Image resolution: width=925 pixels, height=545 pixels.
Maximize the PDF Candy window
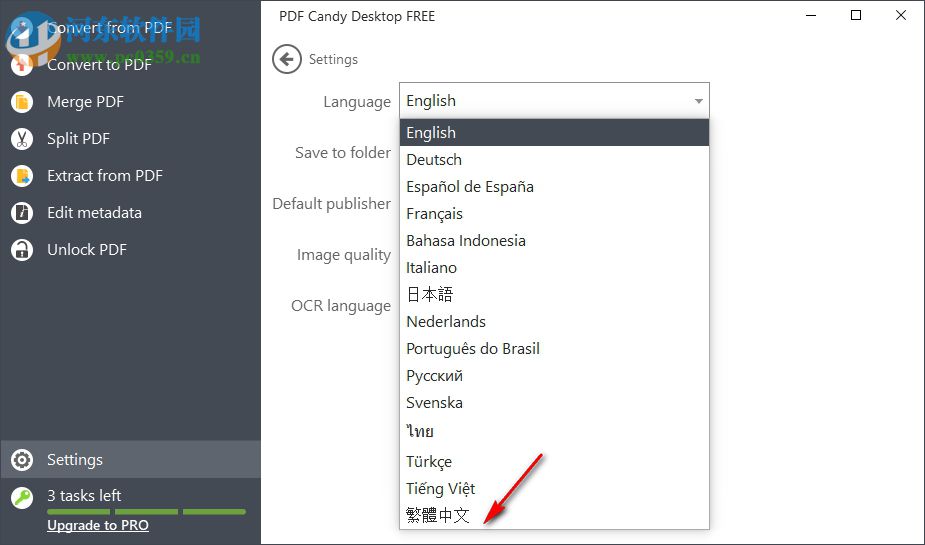856,15
